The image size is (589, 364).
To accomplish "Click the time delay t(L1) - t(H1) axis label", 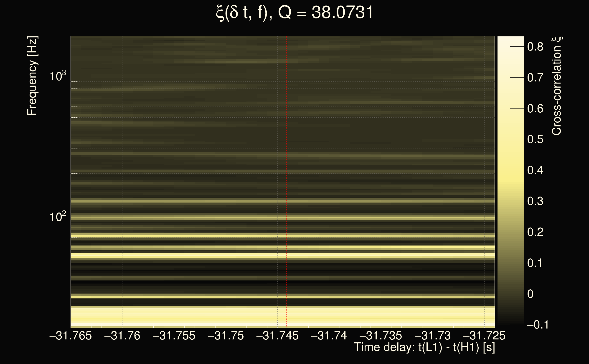I will coord(424,347).
